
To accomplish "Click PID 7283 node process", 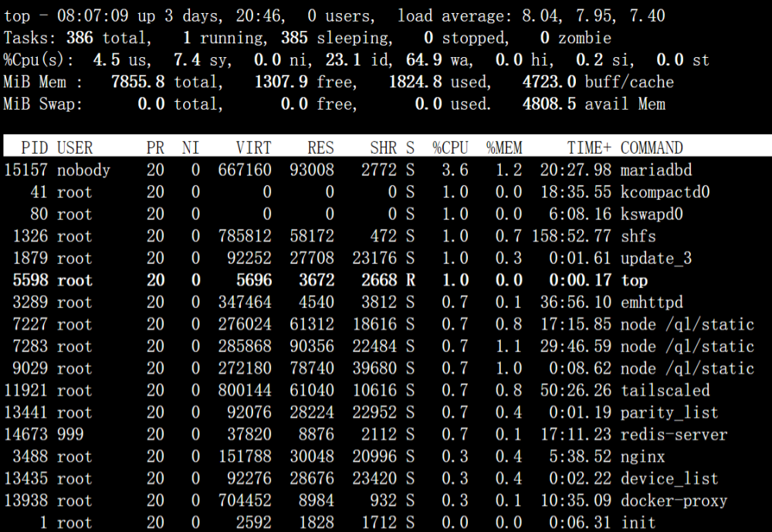I will (30, 346).
